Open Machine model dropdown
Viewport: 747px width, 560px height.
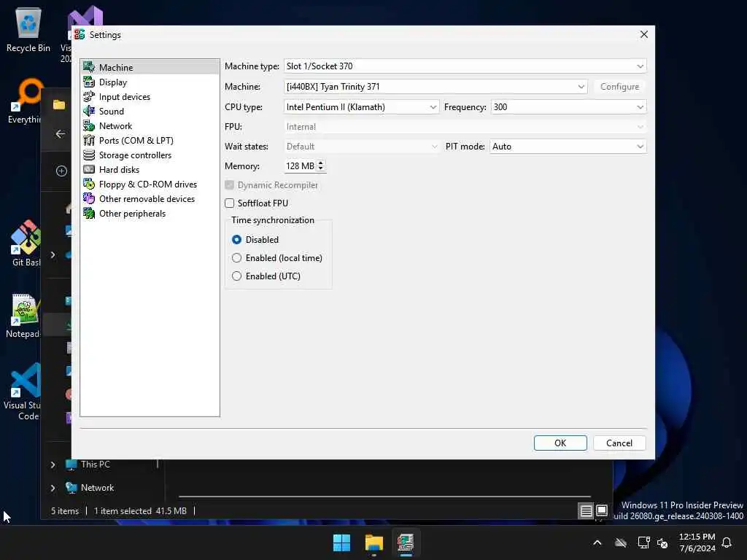tap(436, 87)
